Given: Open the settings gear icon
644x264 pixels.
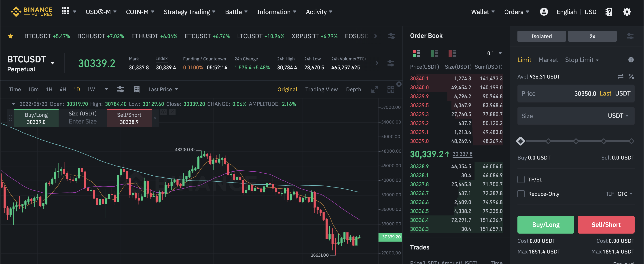Looking at the screenshot, I should click(627, 12).
